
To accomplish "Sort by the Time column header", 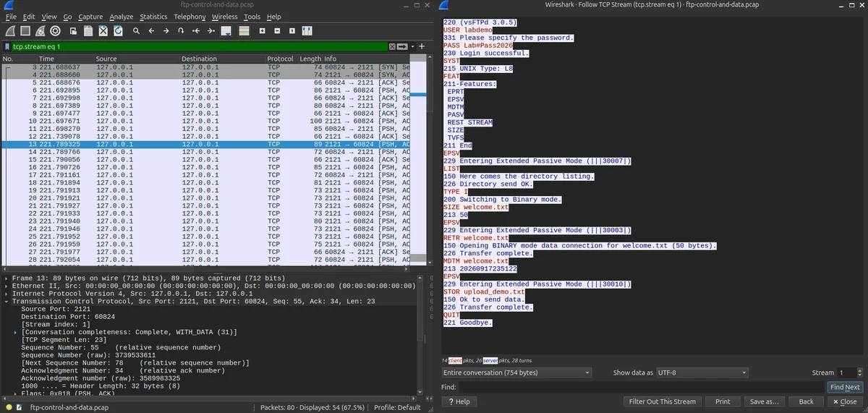I will (x=65, y=59).
